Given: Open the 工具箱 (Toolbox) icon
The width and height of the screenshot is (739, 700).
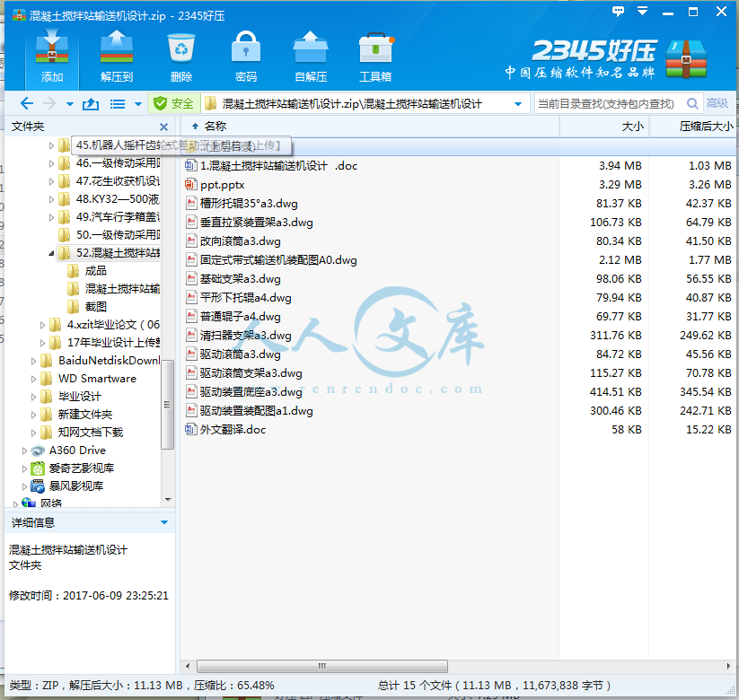Looking at the screenshot, I should coord(375,57).
